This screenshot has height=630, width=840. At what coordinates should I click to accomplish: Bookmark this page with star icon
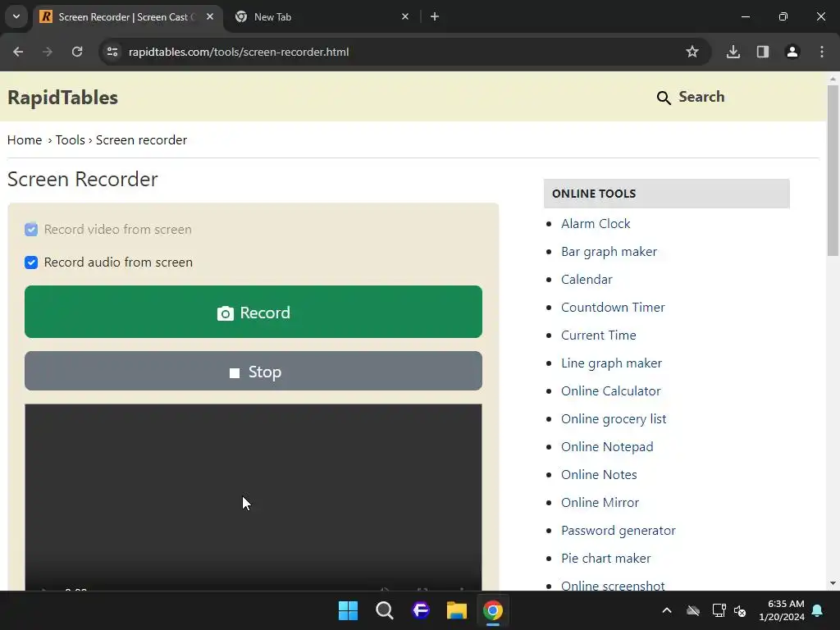[692, 52]
